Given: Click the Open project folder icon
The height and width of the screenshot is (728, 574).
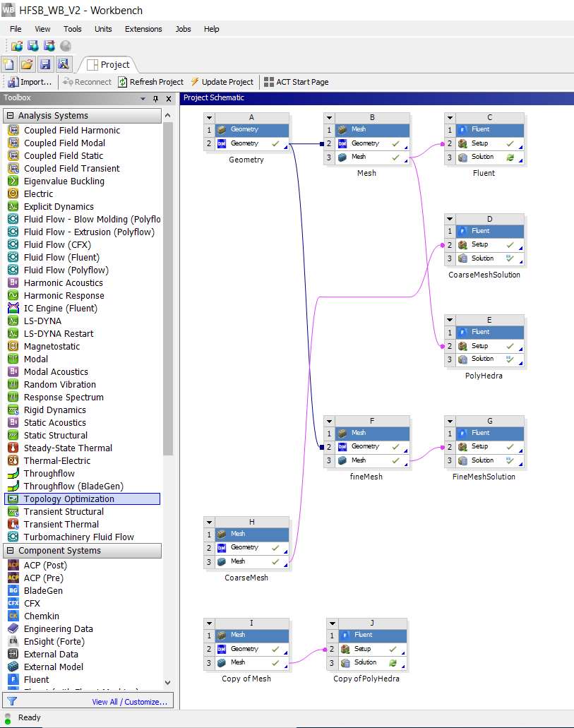Looking at the screenshot, I should [x=27, y=64].
